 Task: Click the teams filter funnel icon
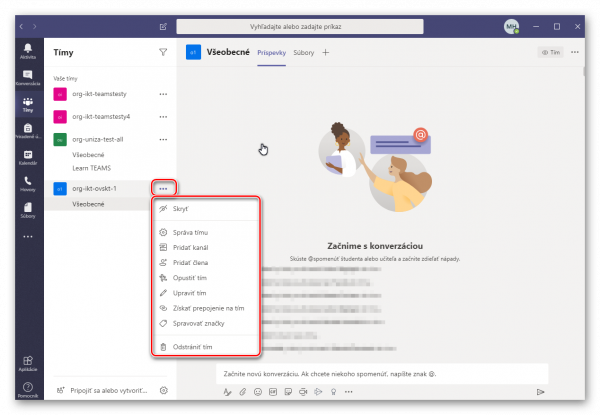tap(163, 52)
